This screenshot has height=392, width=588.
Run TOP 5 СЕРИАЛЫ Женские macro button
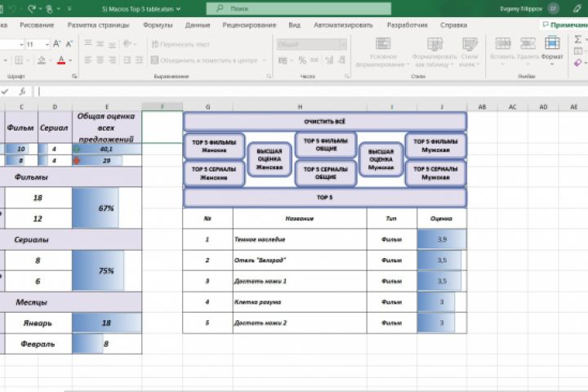tap(214, 173)
